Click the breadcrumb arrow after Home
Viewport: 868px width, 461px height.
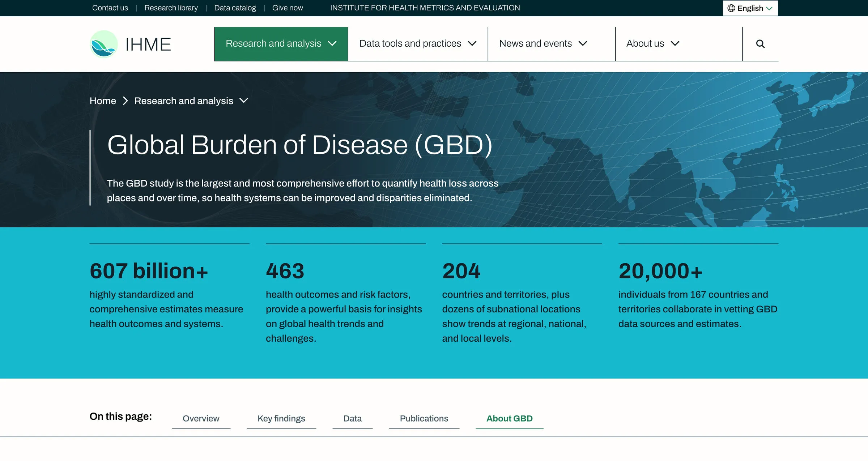[125, 101]
